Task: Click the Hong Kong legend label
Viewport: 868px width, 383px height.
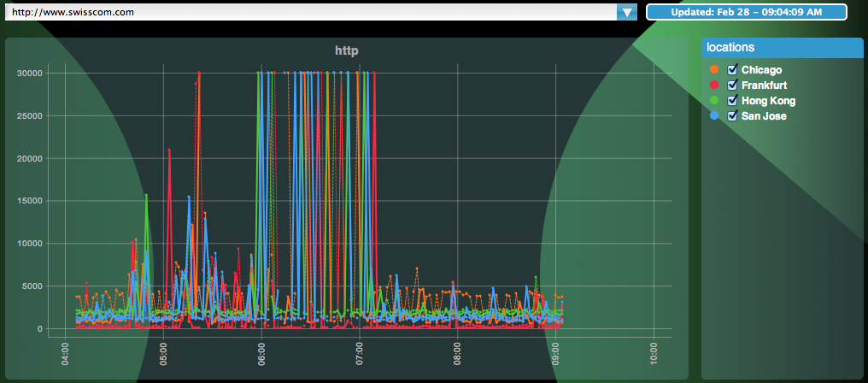Action: [x=768, y=101]
